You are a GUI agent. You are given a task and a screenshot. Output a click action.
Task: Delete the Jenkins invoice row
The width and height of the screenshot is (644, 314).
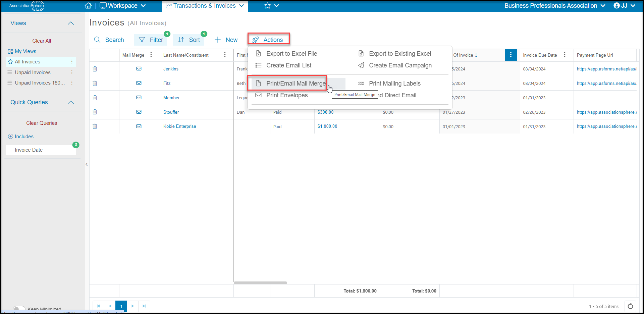coord(95,69)
